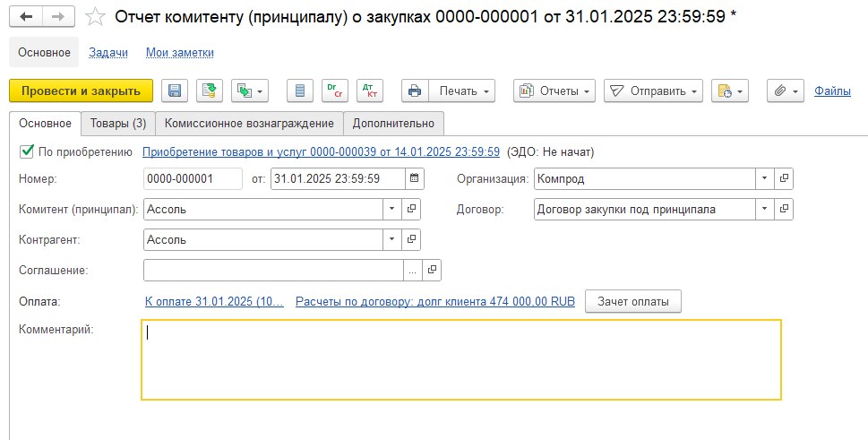Add document to favorites star
The image size is (868, 440).
(x=95, y=17)
